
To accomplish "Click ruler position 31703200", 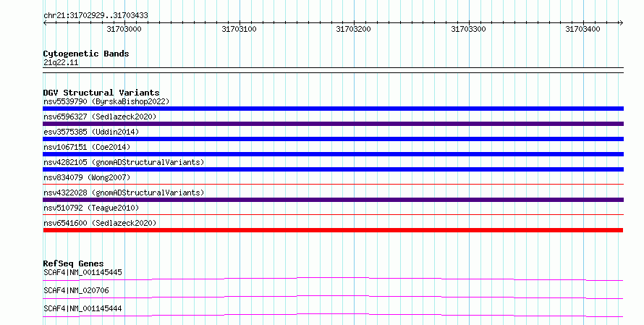I will (x=354, y=29).
